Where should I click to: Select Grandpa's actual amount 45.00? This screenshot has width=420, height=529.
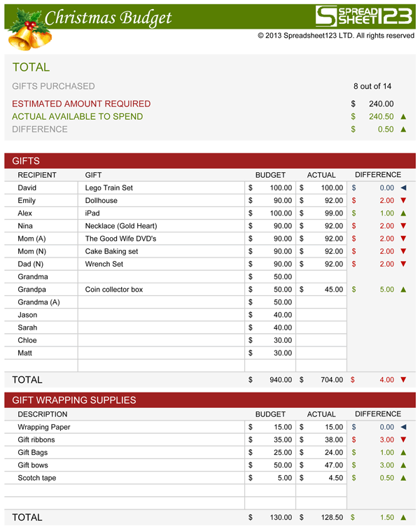[321, 290]
